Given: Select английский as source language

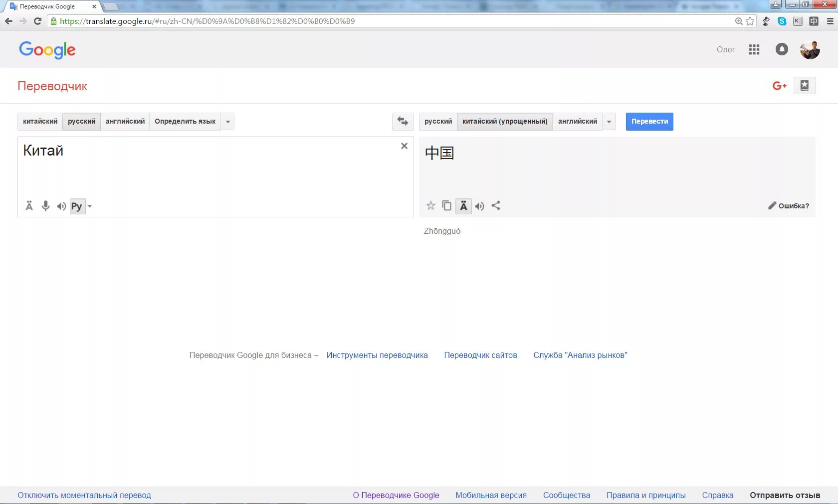Looking at the screenshot, I should pyautogui.click(x=125, y=122).
